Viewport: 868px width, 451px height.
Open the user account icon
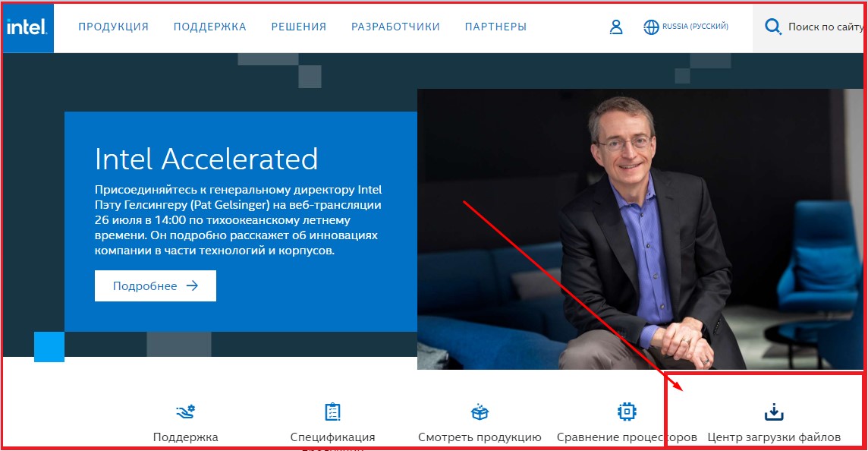[x=615, y=27]
